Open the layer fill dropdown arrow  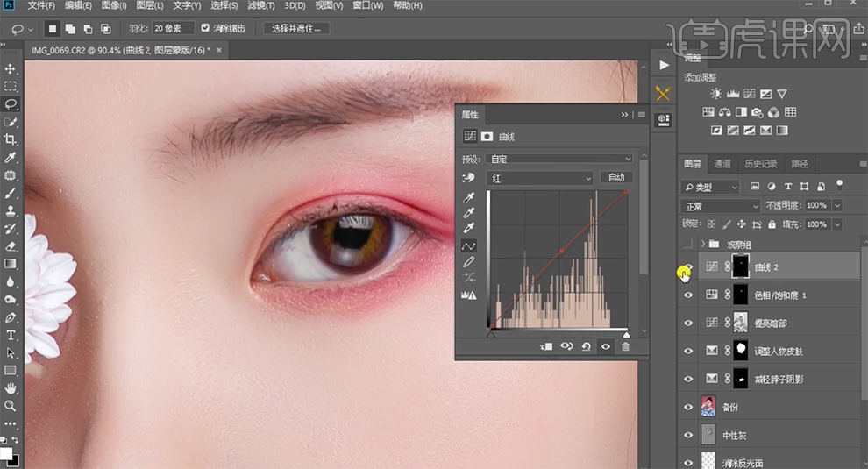837,224
